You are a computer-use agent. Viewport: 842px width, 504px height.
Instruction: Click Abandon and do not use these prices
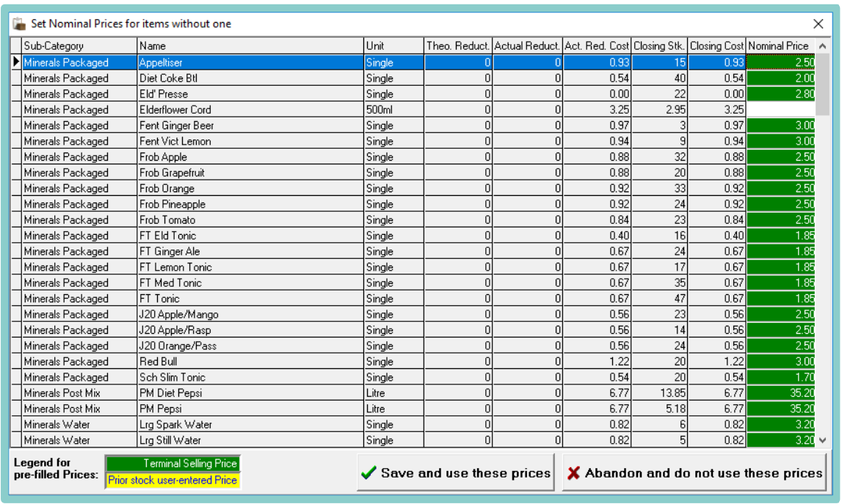(x=694, y=473)
